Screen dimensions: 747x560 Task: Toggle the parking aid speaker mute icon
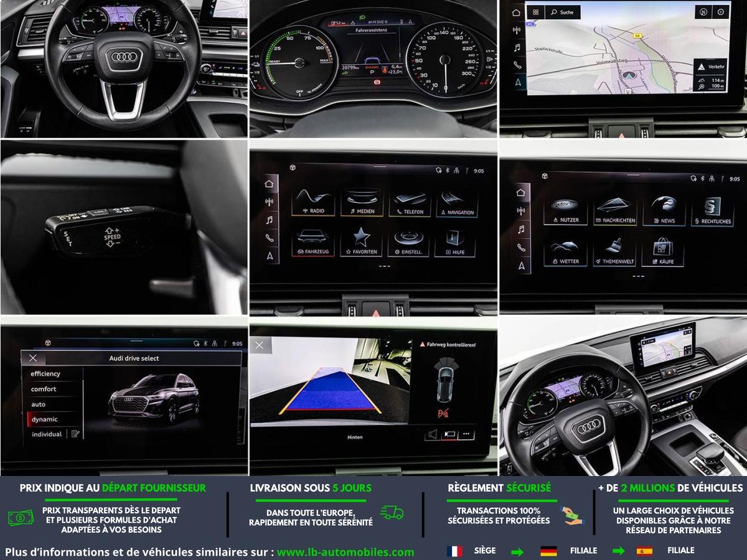click(x=431, y=434)
